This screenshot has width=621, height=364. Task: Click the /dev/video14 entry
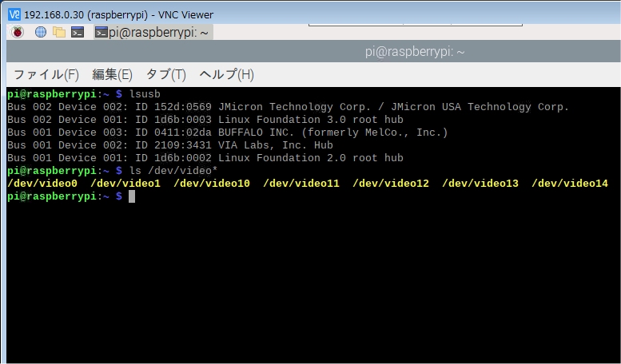pos(570,183)
